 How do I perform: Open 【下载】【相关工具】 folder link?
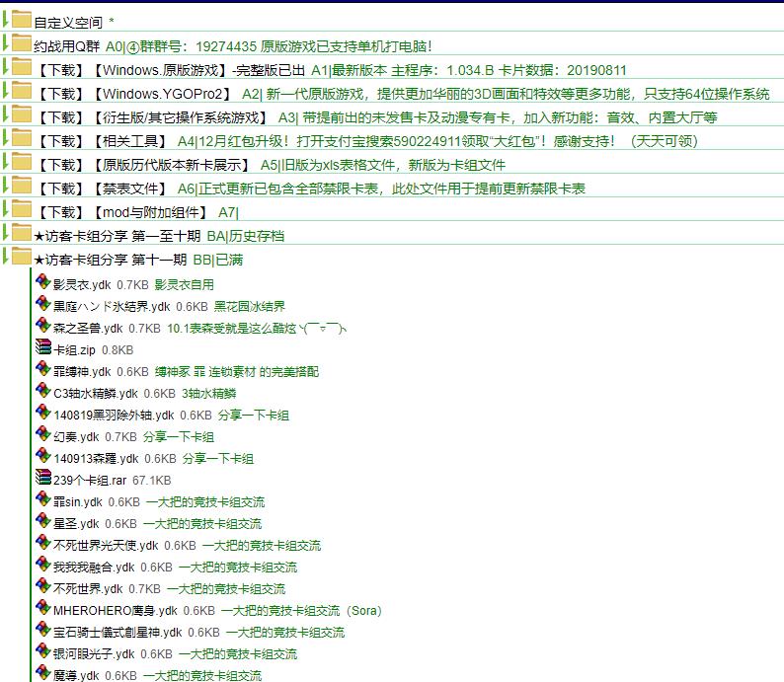(x=103, y=141)
